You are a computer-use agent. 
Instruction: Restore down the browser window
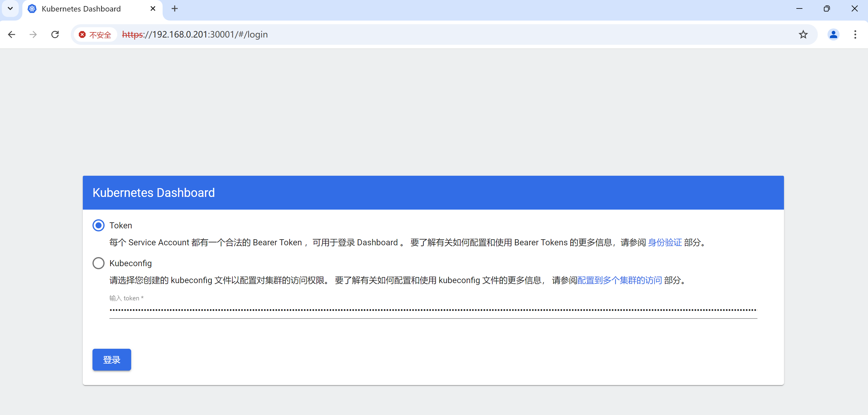pyautogui.click(x=827, y=9)
